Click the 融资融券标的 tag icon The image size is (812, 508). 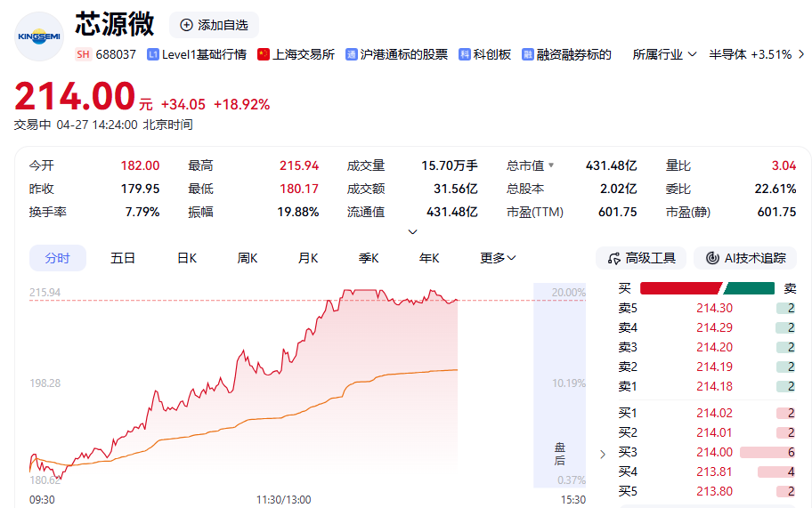point(528,54)
